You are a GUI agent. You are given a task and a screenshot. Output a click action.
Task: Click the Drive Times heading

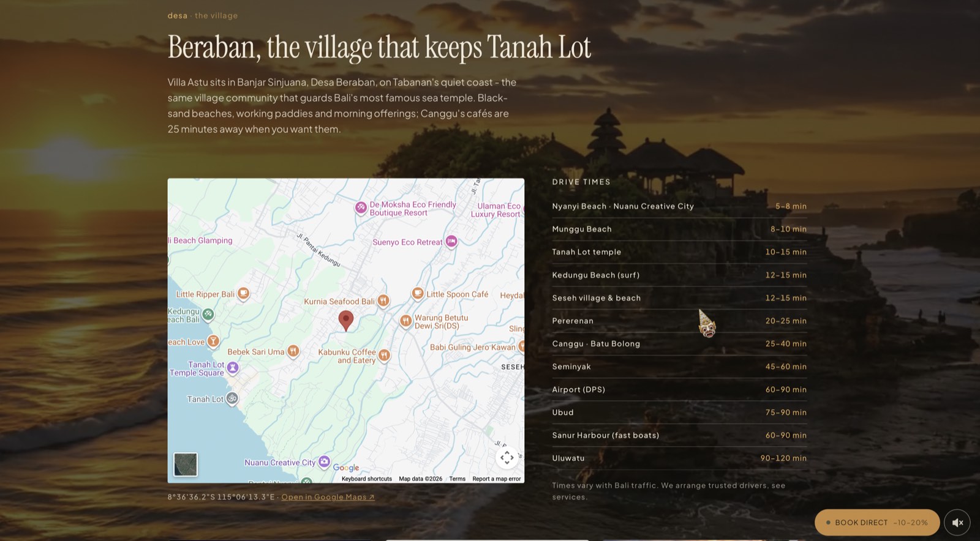click(x=581, y=182)
